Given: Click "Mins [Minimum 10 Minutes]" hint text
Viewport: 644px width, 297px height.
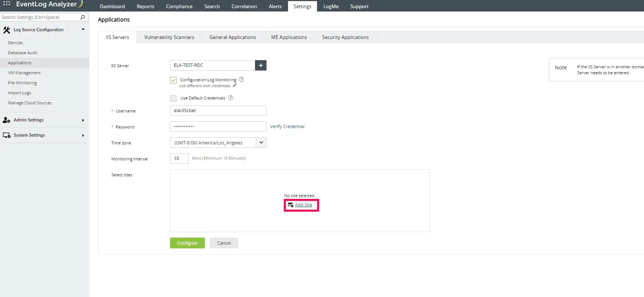Looking at the screenshot, I should coord(219,158).
